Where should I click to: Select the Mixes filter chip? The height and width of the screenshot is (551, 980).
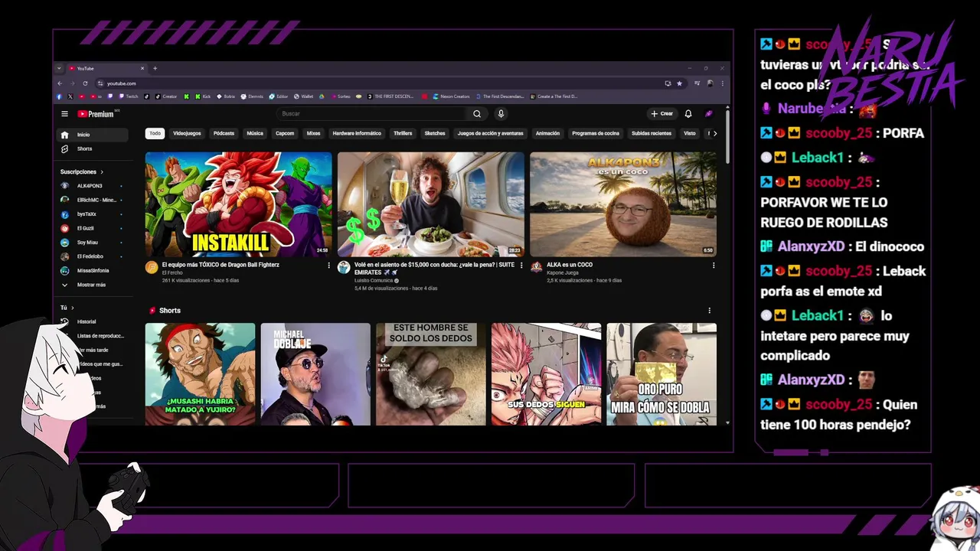314,133
